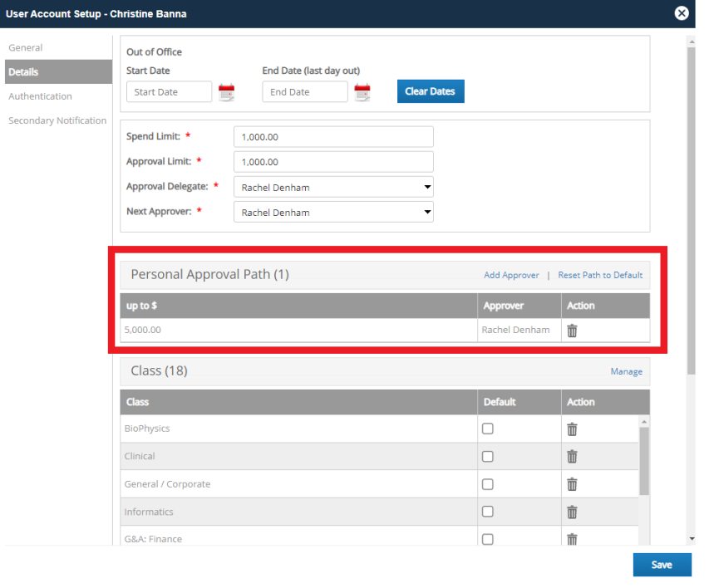Delete the General / Corporate class row

point(572,484)
